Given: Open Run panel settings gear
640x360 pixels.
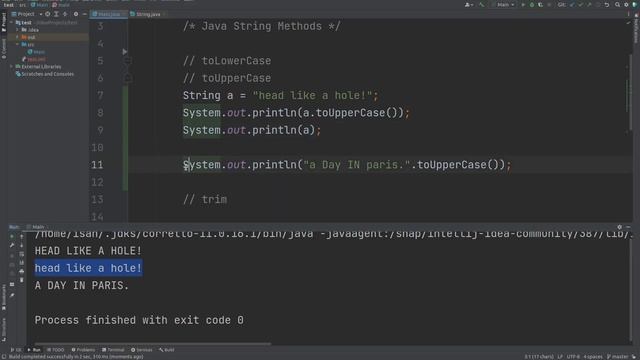Looking at the screenshot, I should click(620, 227).
